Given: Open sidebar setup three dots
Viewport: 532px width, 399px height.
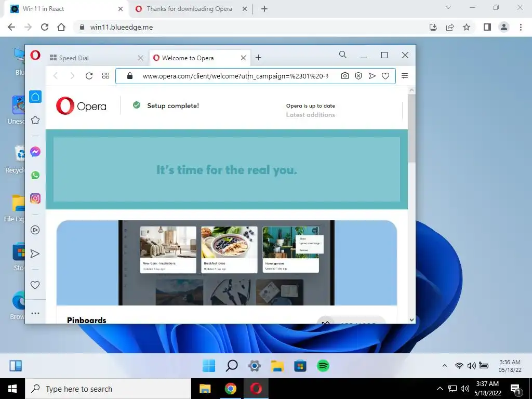Looking at the screenshot, I should [35, 313].
